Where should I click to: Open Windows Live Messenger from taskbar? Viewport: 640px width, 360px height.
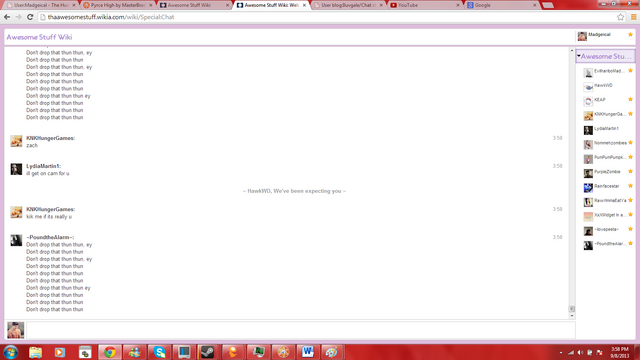(134, 352)
